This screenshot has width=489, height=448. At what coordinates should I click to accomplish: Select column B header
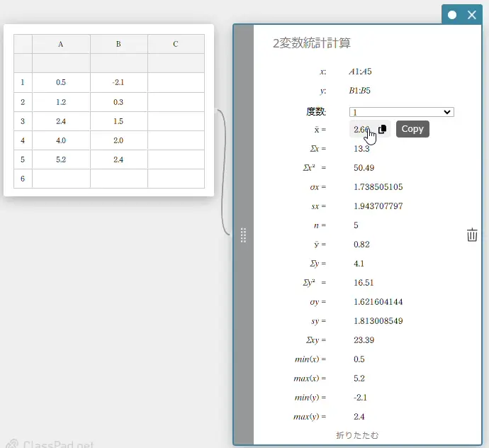pos(118,44)
